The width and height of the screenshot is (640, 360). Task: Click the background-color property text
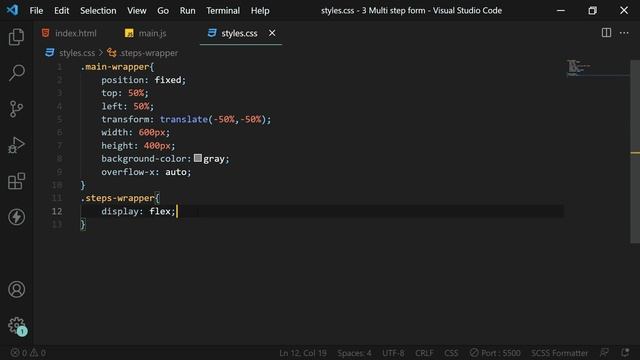tap(144, 158)
